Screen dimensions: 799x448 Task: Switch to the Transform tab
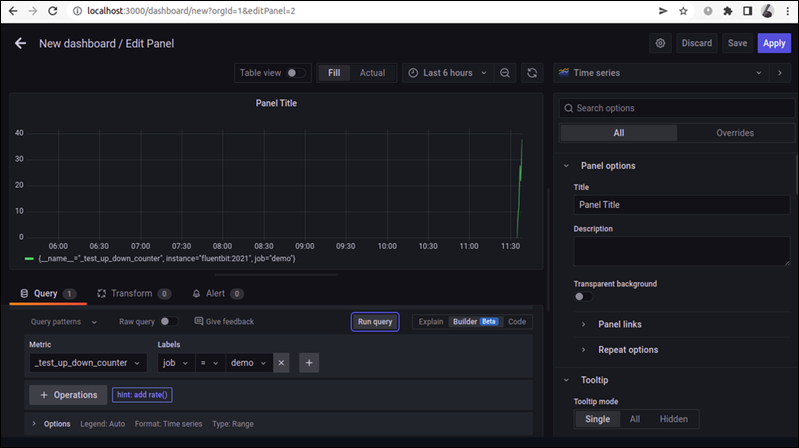pyautogui.click(x=134, y=294)
